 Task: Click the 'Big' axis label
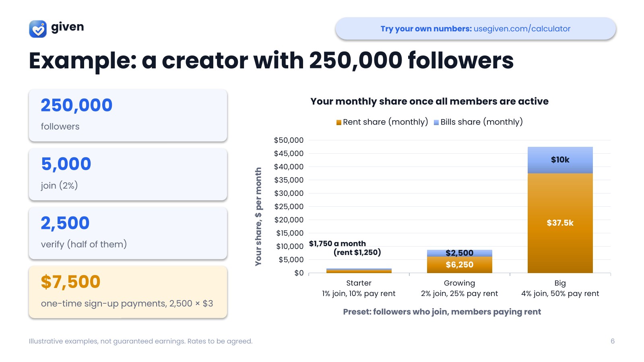click(x=560, y=283)
